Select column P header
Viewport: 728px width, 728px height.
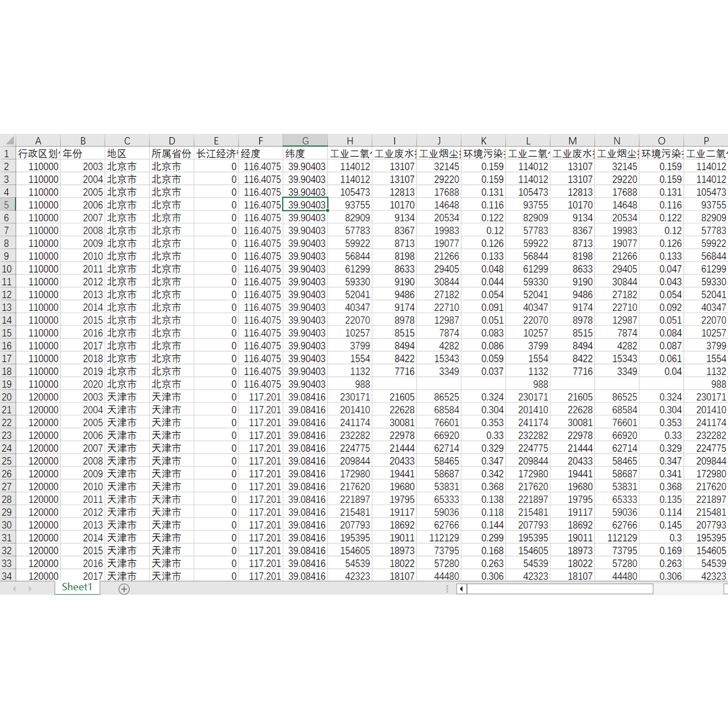(706, 141)
